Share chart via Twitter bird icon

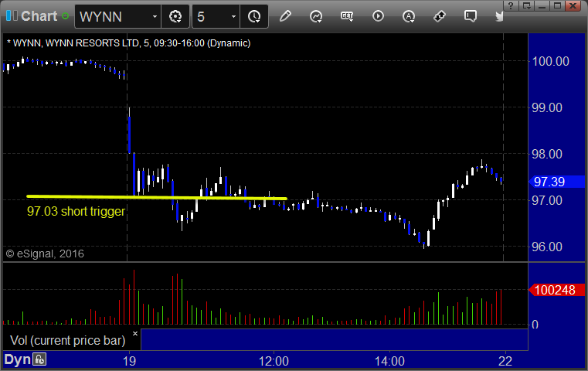point(499,16)
